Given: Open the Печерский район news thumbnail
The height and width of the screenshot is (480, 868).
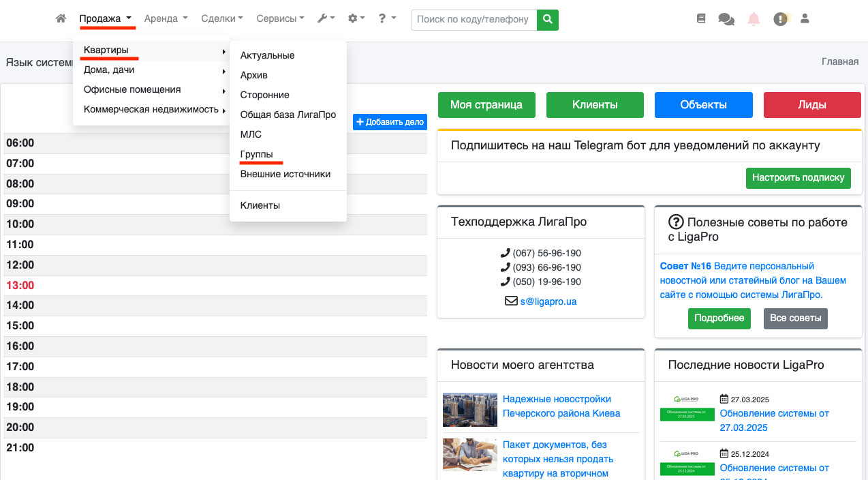Looking at the screenshot, I should (x=469, y=410).
